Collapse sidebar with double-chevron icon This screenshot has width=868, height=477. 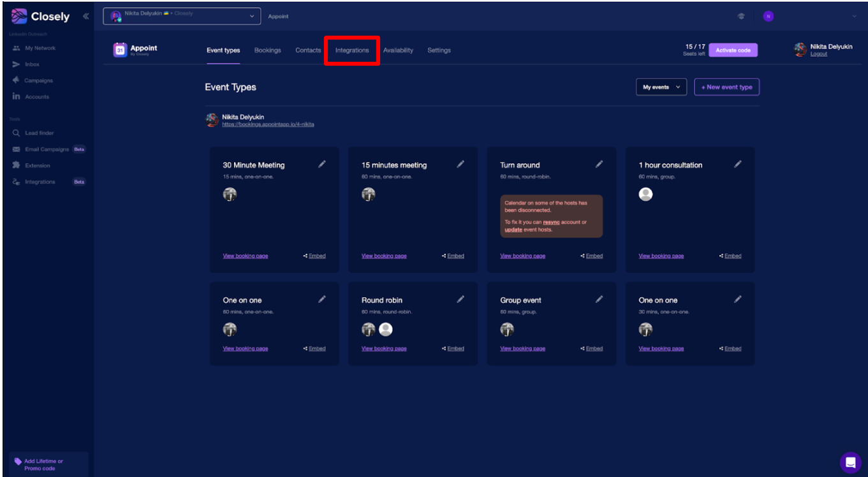(85, 17)
